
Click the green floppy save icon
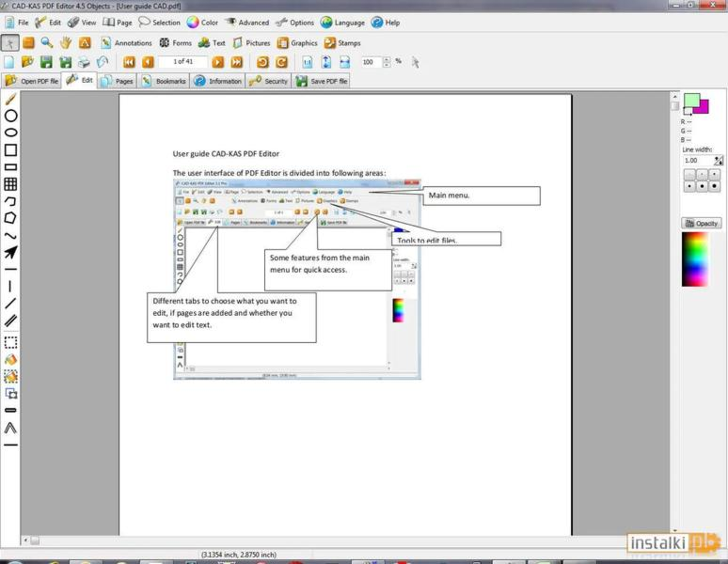(46, 62)
